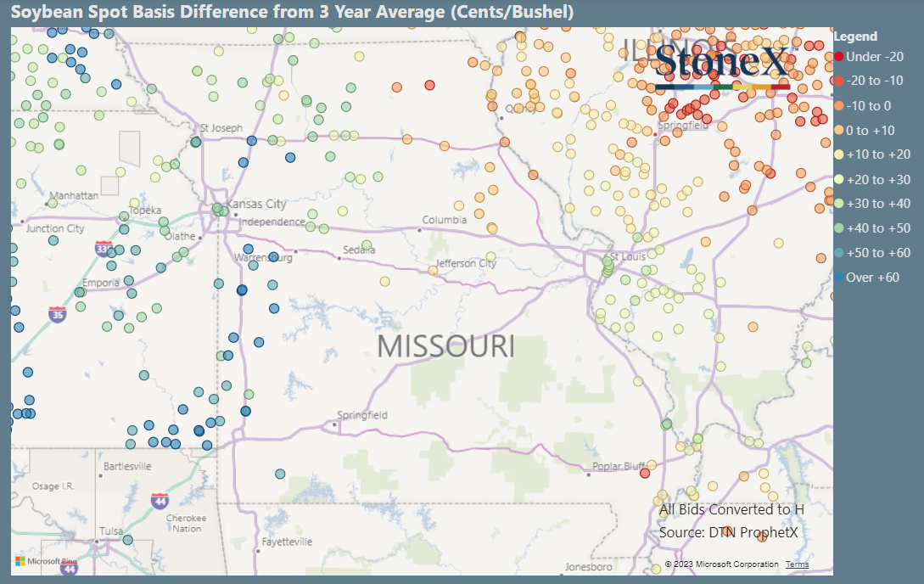
Task: Select the yellow "0 to +10" legend dot
Action: click(x=840, y=131)
